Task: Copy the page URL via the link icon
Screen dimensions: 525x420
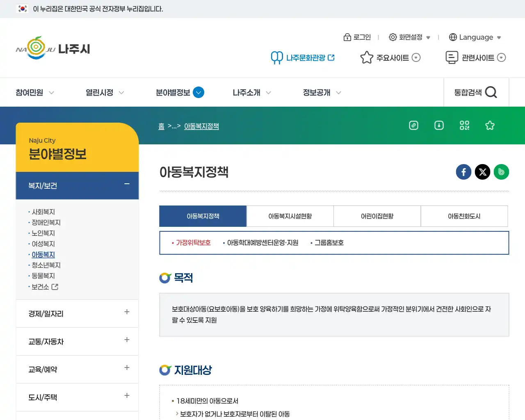Action: click(413, 126)
